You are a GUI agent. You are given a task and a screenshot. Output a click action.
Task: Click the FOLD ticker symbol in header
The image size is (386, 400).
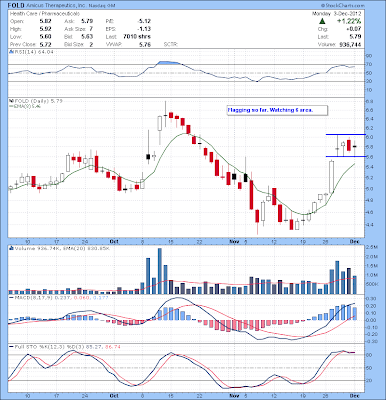15,5
